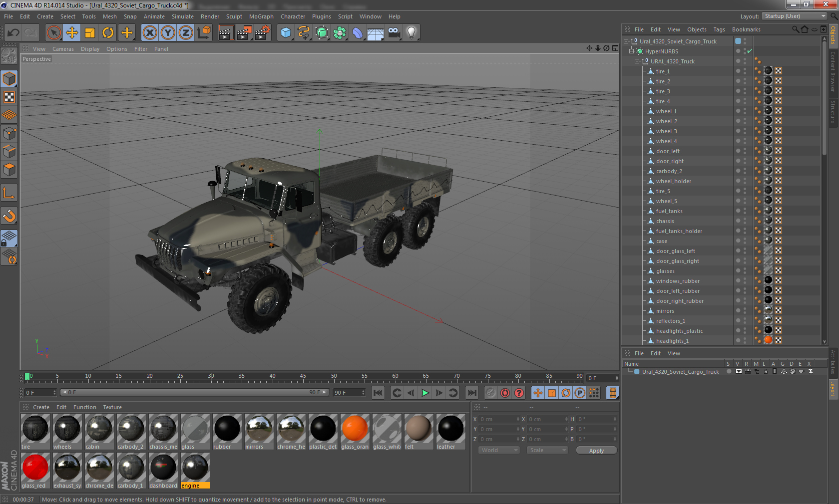The height and width of the screenshot is (504, 839).
Task: Open the spline tools icon
Action: pos(304,33)
